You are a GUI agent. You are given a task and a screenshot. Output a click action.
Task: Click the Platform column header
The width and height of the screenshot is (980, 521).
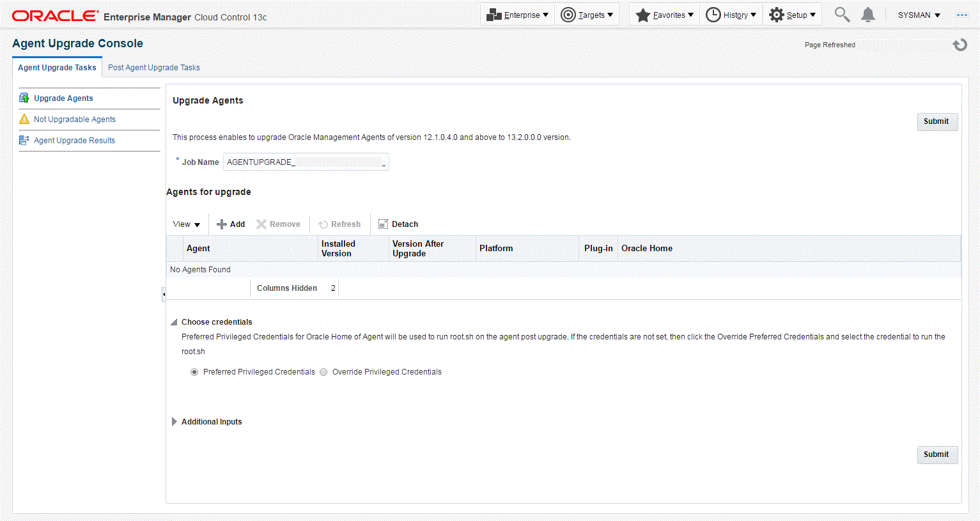click(x=527, y=249)
